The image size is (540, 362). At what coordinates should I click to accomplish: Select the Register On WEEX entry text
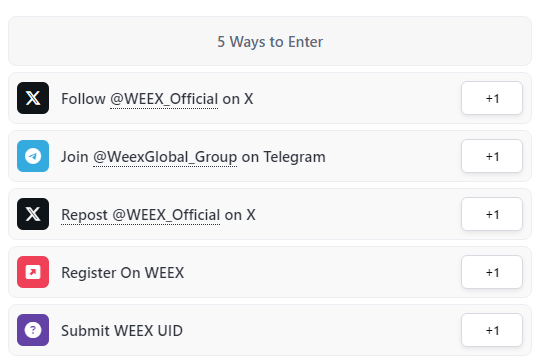click(123, 273)
